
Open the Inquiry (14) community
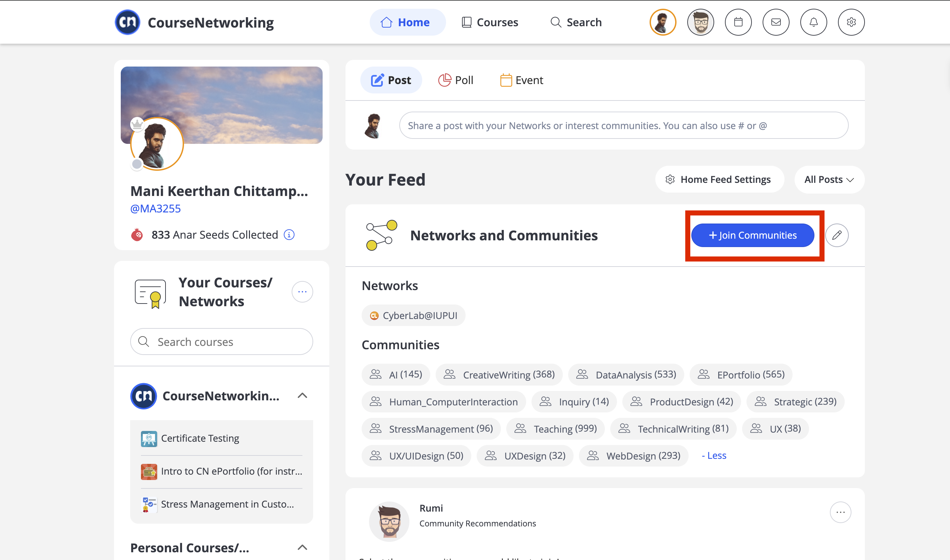pos(574,401)
